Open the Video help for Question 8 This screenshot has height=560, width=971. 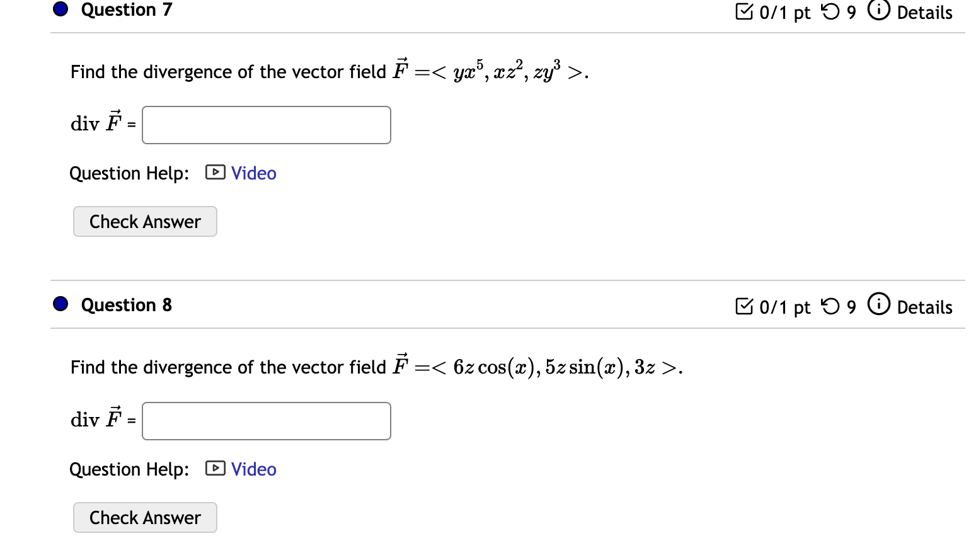(x=253, y=469)
